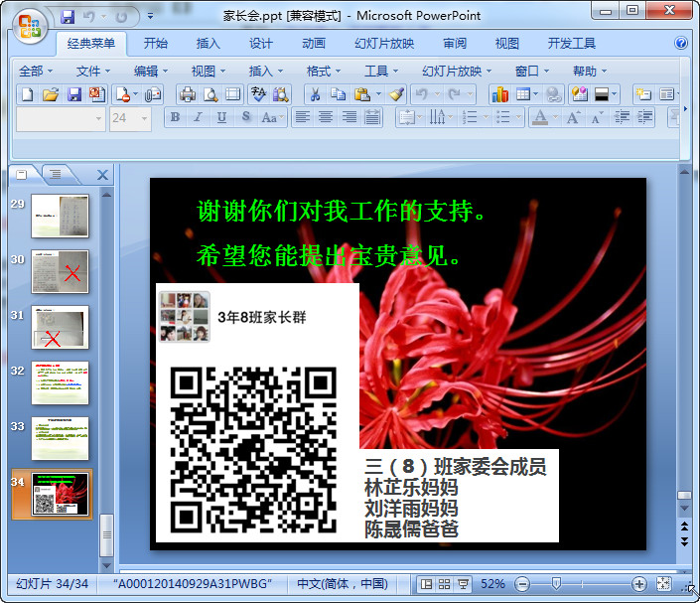Viewport: 700px width, 603px height.
Task: Switch to Normal view in status bar
Action: [426, 584]
